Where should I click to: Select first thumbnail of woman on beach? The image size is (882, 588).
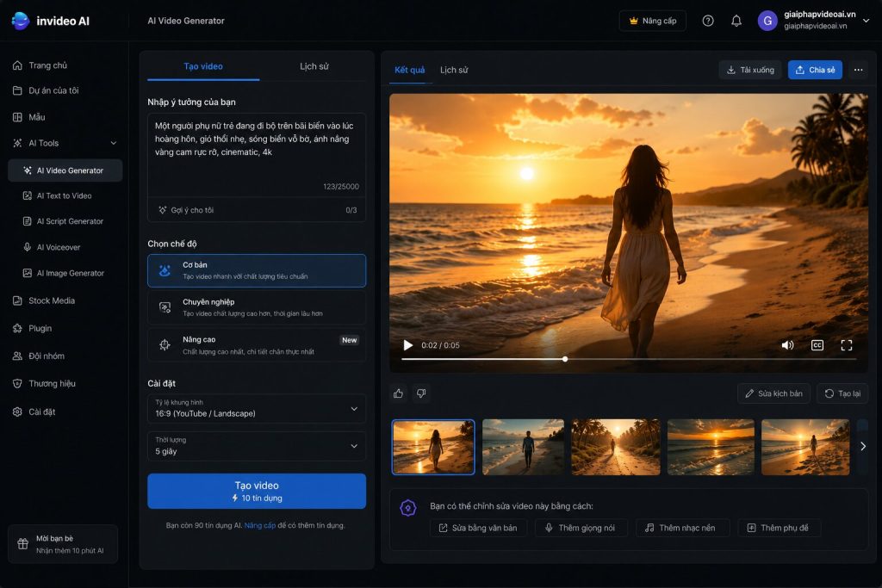click(433, 447)
